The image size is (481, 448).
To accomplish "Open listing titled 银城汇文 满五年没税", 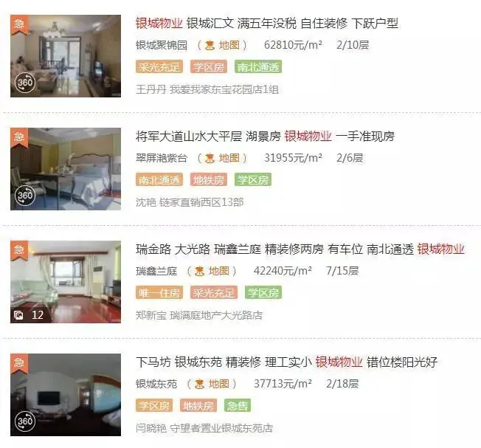I will pos(267,24).
